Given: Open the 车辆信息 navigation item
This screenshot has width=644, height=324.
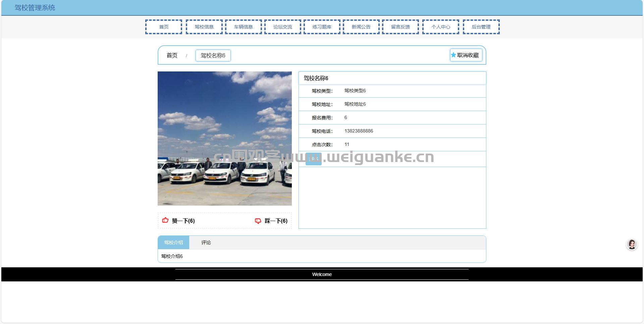Looking at the screenshot, I should pos(243,27).
